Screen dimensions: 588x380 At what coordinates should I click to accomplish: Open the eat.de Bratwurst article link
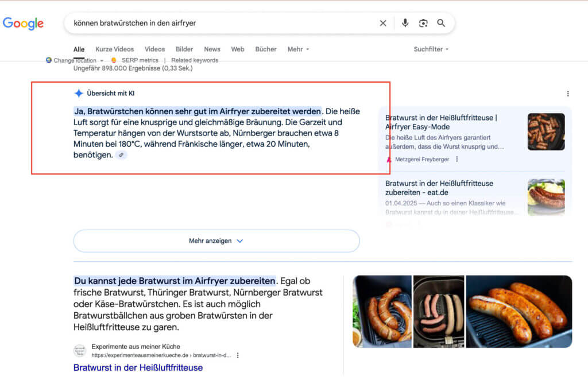click(x=439, y=188)
